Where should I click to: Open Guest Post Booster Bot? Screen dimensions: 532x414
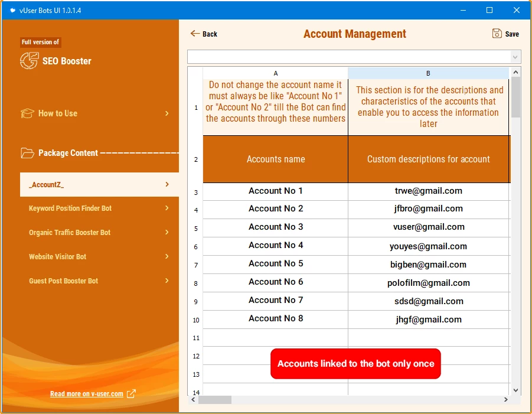(99, 281)
